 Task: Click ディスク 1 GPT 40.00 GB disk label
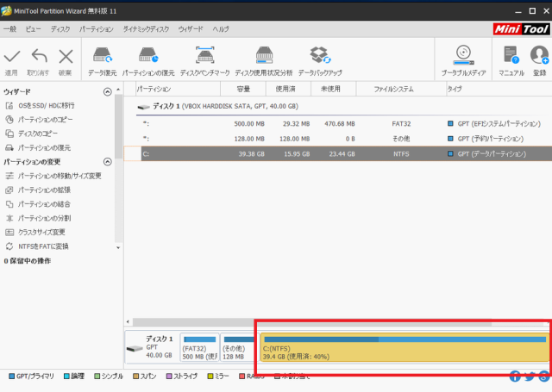click(x=152, y=347)
